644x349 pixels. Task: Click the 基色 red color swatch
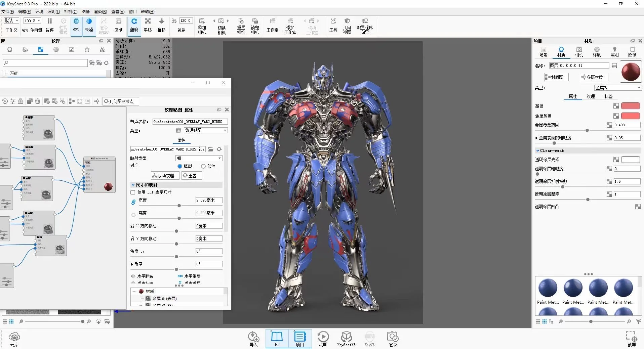click(x=630, y=106)
